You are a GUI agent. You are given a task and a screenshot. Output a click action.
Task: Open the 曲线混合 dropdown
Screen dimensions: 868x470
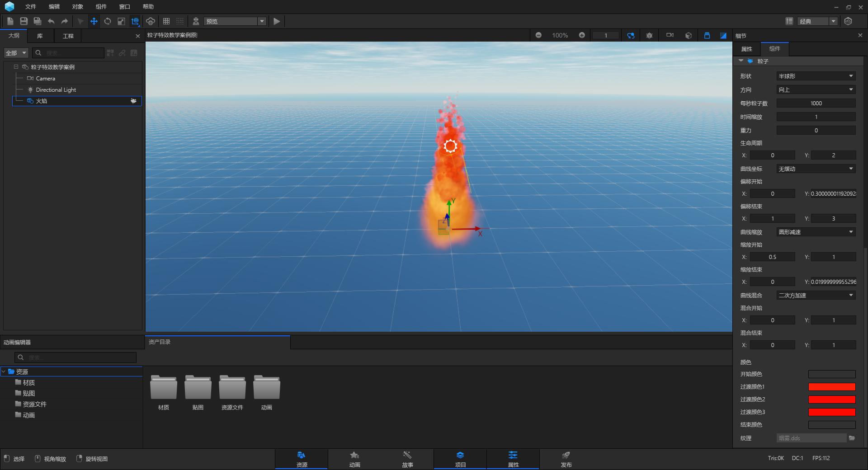816,295
